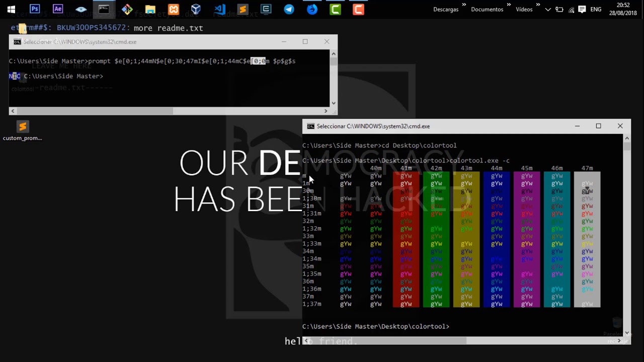Launch After Effects from the taskbar
The width and height of the screenshot is (644, 362).
(58, 9)
